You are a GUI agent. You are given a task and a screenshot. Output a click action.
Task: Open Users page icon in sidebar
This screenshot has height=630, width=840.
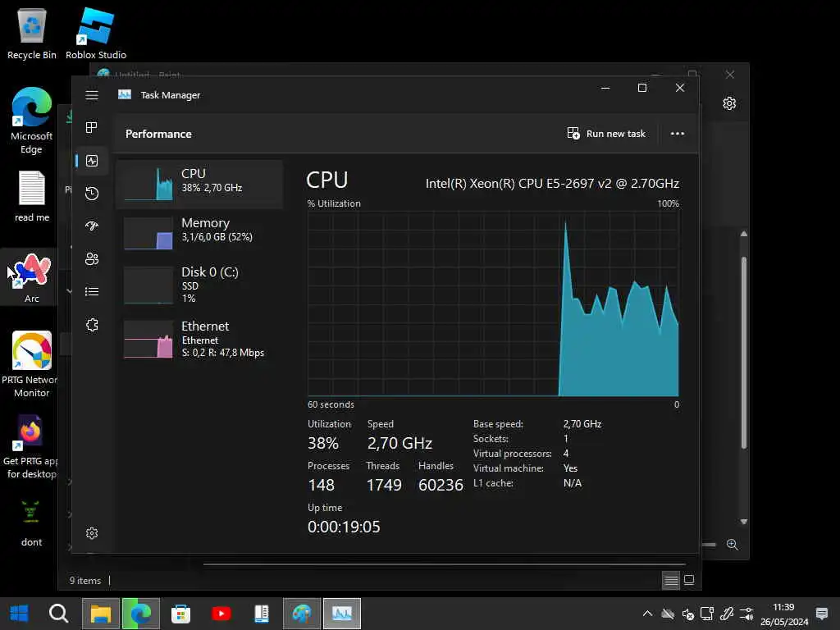92,259
